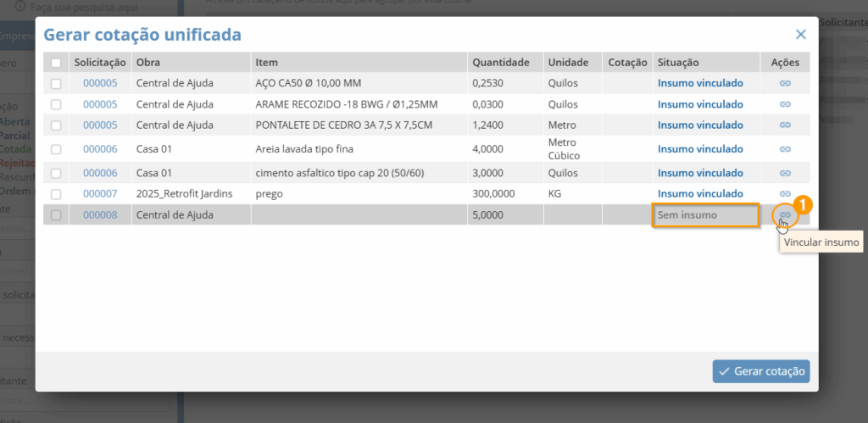This screenshot has height=423, width=868.
Task: Sort by Solicitação column header
Action: (x=100, y=63)
